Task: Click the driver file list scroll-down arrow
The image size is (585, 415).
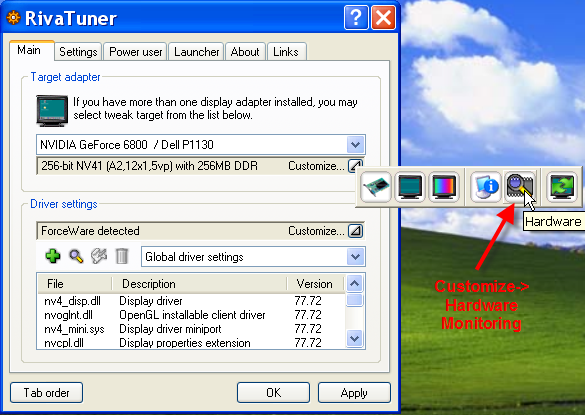Action: tap(355, 338)
